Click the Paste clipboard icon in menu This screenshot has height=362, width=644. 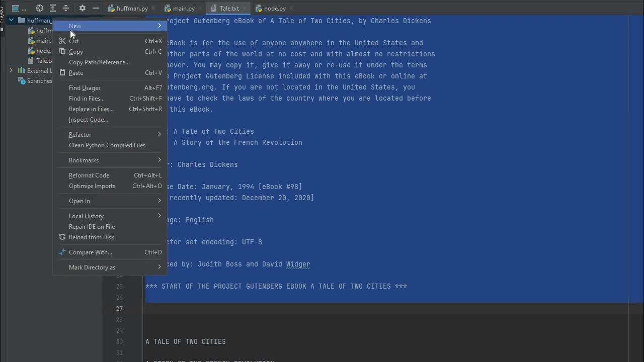(x=62, y=73)
